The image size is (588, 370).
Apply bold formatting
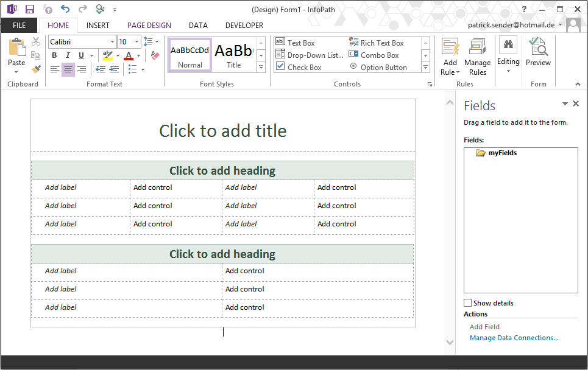coord(54,55)
